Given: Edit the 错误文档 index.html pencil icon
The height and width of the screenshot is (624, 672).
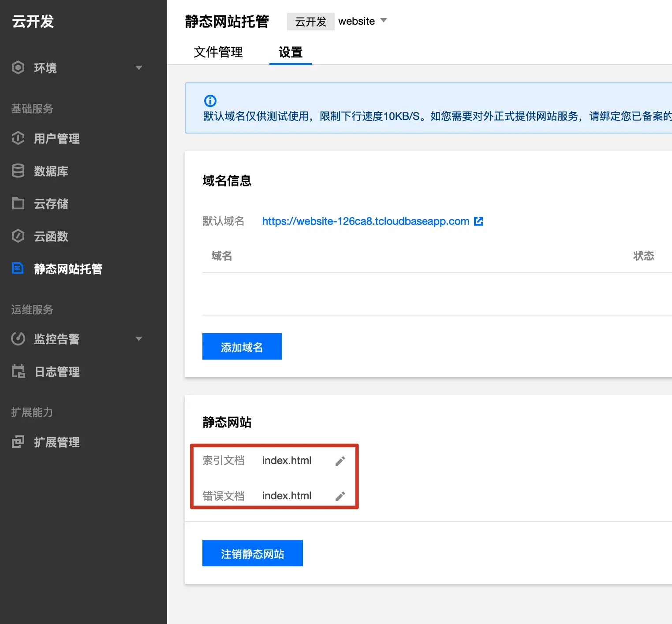Looking at the screenshot, I should pyautogui.click(x=340, y=496).
